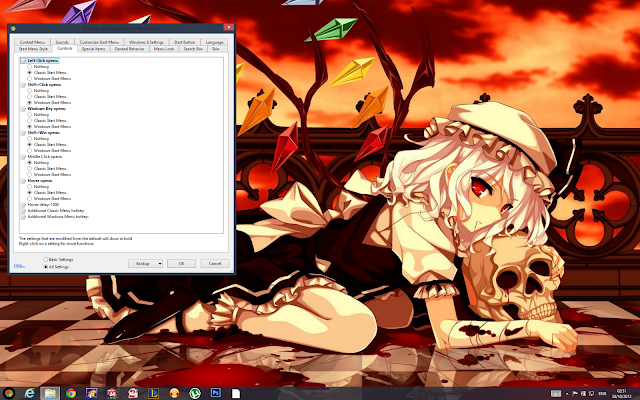Click 'Hover delay: 1000' setting
This screenshot has width=640, height=400.
click(43, 204)
